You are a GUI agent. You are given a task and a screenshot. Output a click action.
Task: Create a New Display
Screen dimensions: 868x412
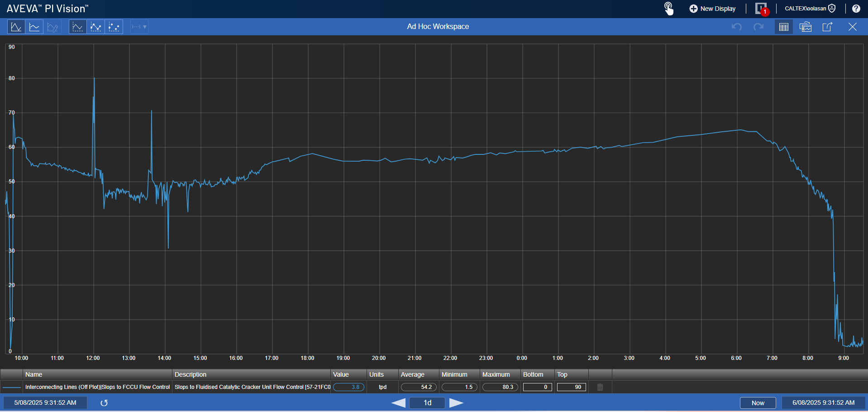[x=713, y=9]
